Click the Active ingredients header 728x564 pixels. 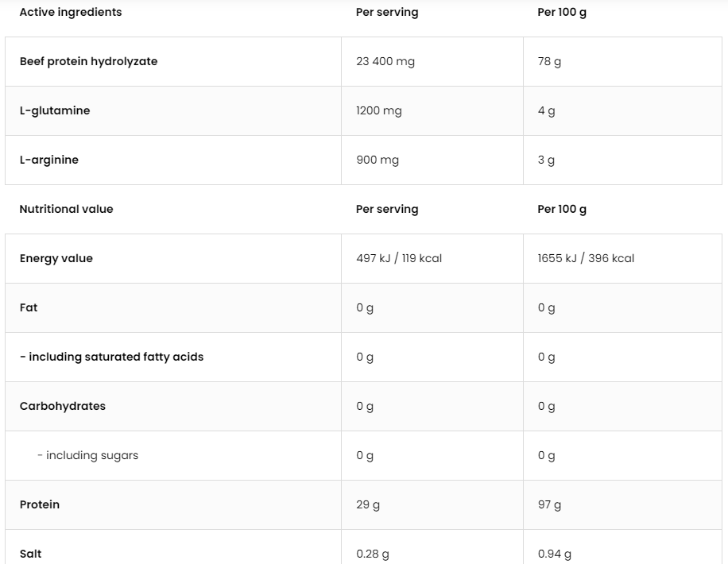click(x=71, y=12)
